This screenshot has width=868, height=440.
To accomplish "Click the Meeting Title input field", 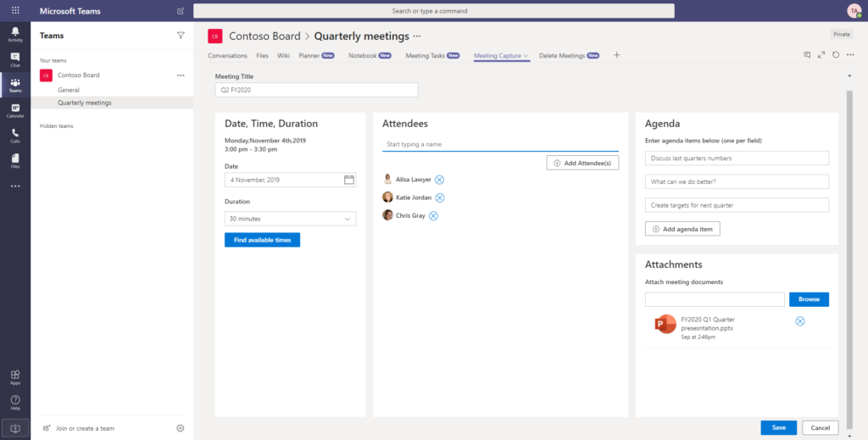I will (317, 90).
